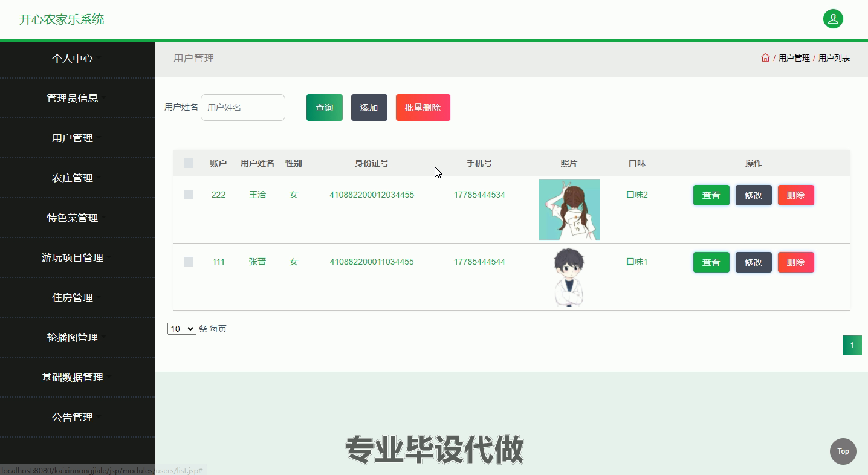
Task: View details of user 张晋
Action: (711, 262)
